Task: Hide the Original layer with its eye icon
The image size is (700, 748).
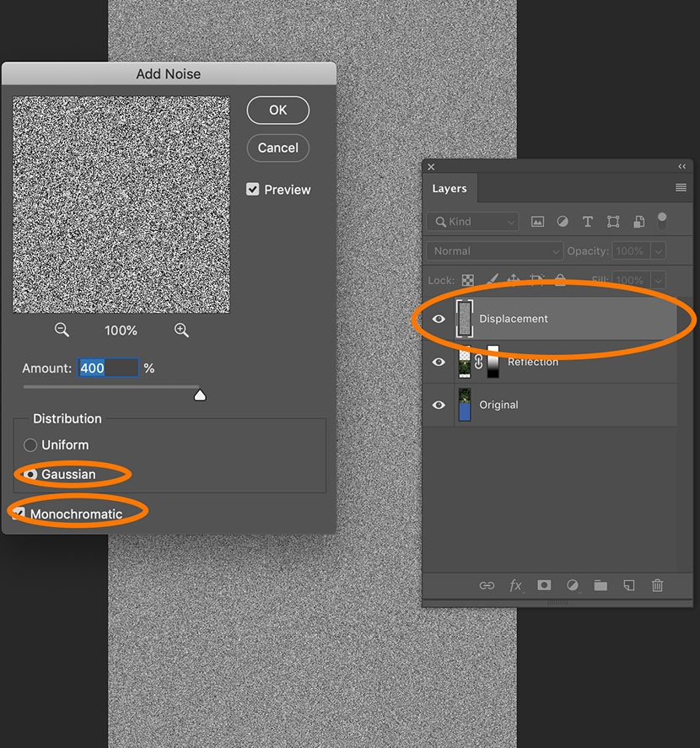Action: (439, 405)
